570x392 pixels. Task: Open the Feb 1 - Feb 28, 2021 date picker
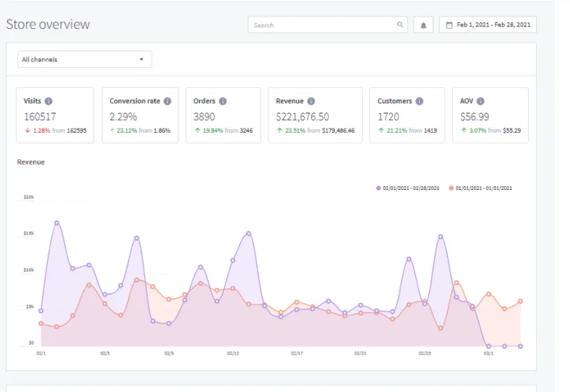(488, 25)
